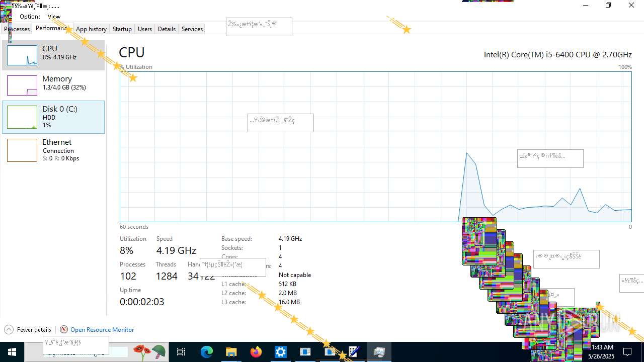Viewport: 644px width, 362px height.
Task: Select the Memory item in sidebar
Action: tap(53, 85)
